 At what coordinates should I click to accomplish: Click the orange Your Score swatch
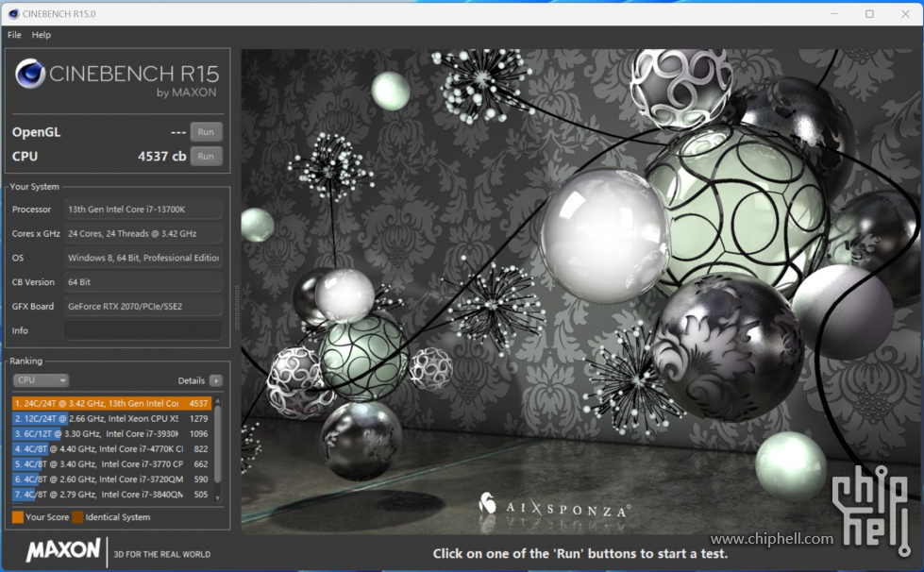coord(18,517)
